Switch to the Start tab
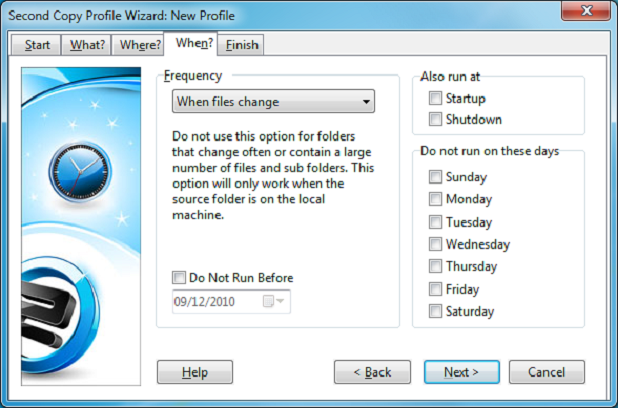 coord(36,45)
